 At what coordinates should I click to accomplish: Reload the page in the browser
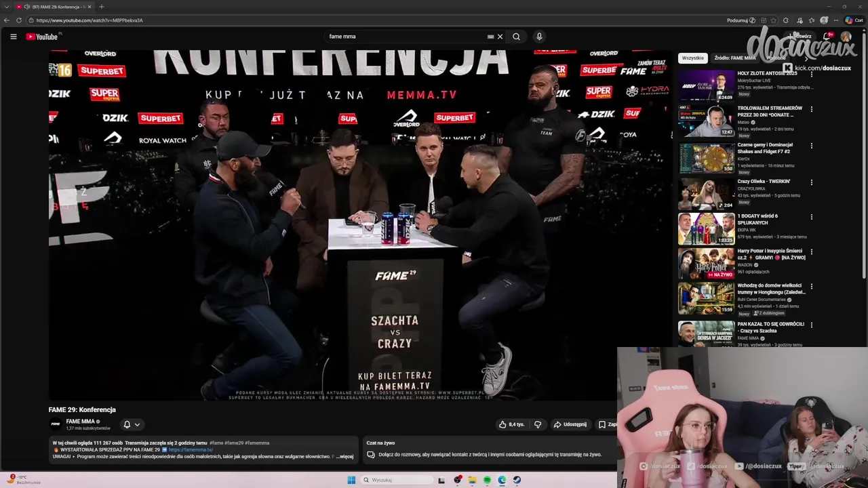(18, 20)
